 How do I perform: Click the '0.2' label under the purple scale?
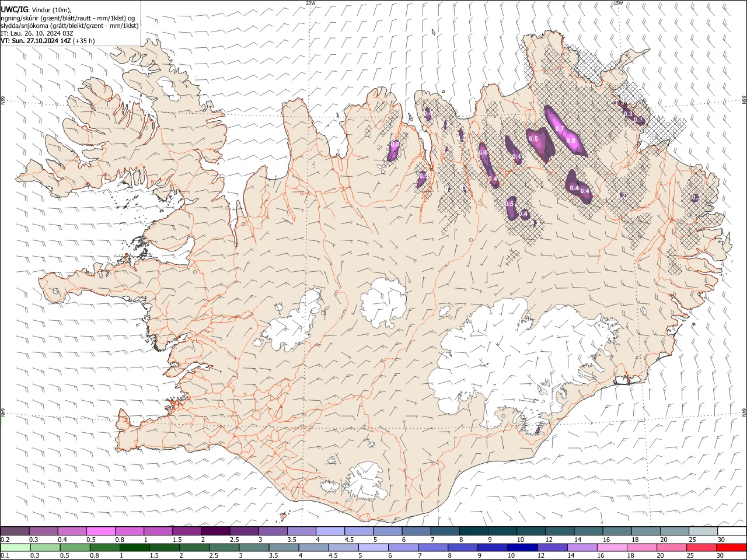[5, 539]
